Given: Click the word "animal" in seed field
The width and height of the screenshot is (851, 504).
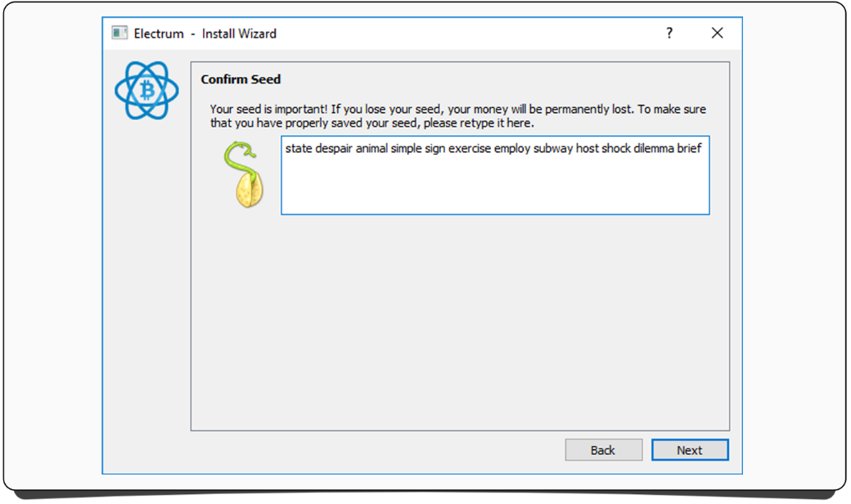Looking at the screenshot, I should coord(371,149).
